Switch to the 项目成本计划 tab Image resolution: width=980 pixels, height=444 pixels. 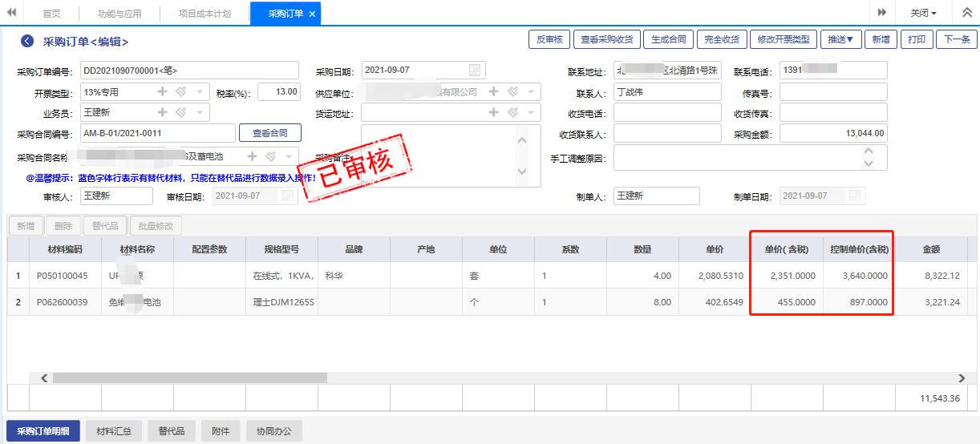[x=204, y=14]
